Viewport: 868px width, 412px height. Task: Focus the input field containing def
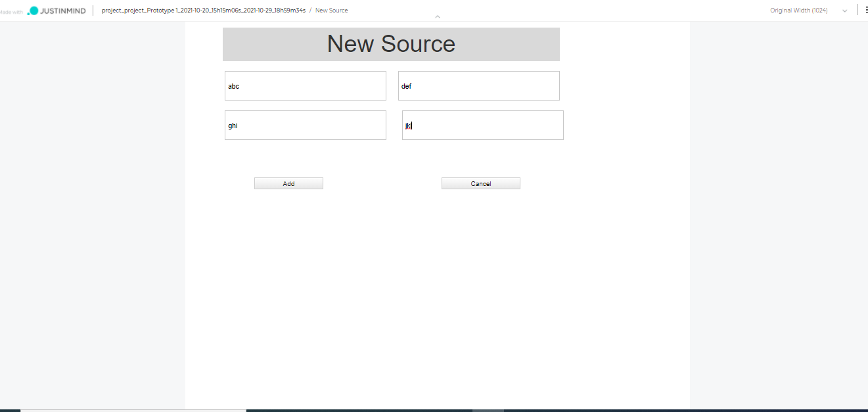[x=478, y=86]
